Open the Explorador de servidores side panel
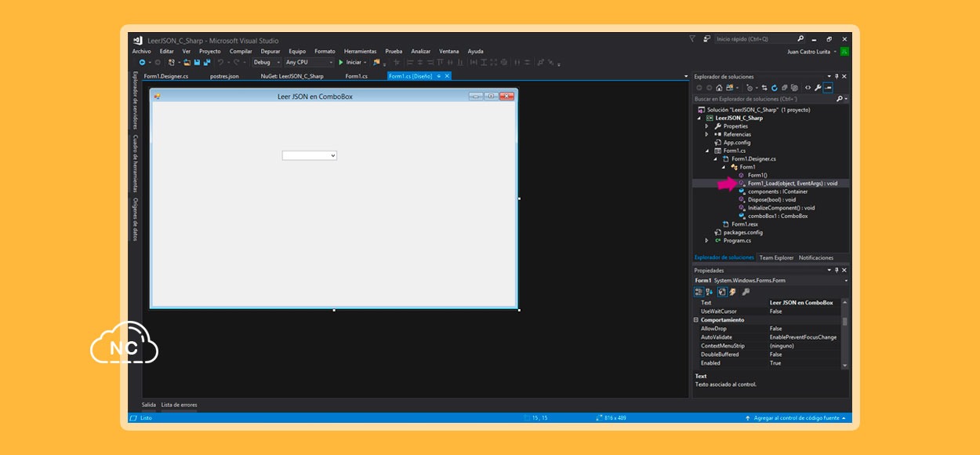 pos(135,100)
